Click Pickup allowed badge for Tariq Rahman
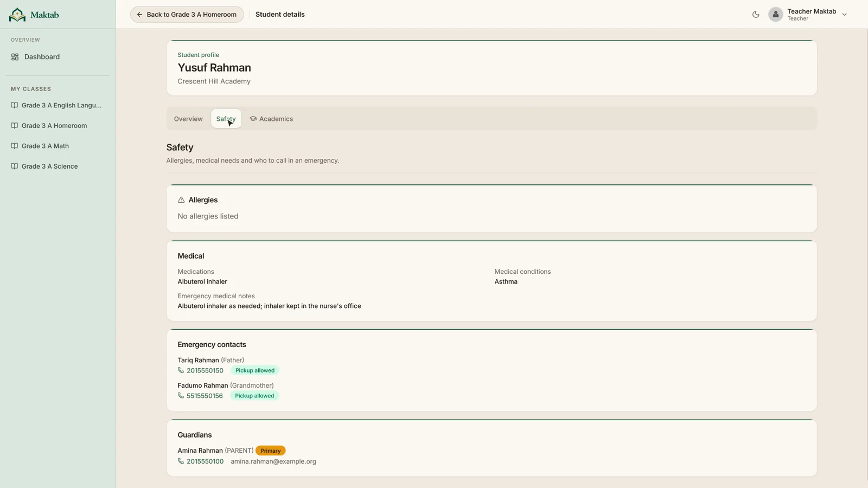868x488 pixels. (x=255, y=370)
